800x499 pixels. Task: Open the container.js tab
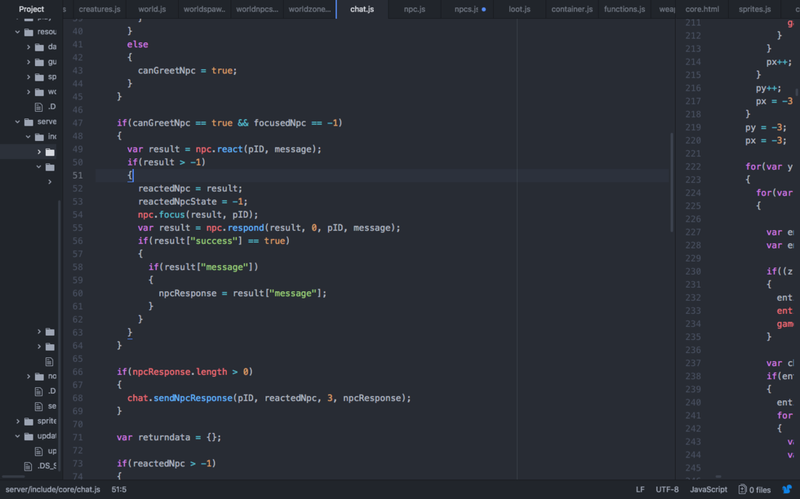[572, 9]
